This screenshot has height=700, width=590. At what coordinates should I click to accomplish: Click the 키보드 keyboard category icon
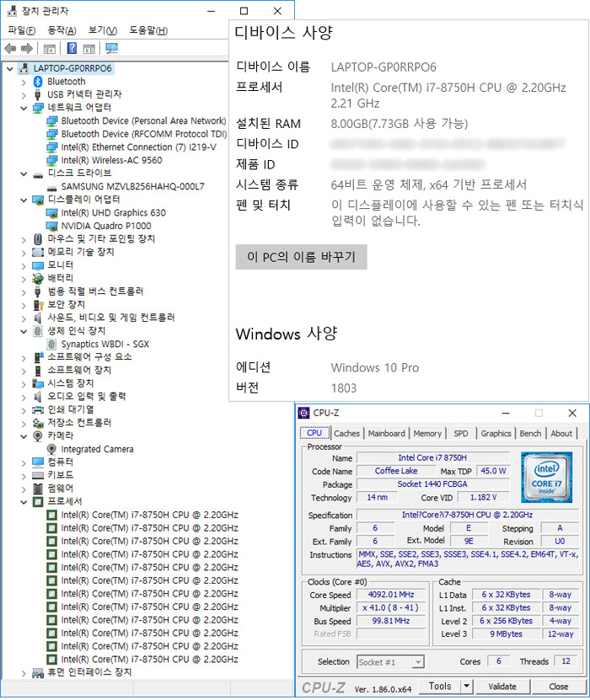click(38, 475)
